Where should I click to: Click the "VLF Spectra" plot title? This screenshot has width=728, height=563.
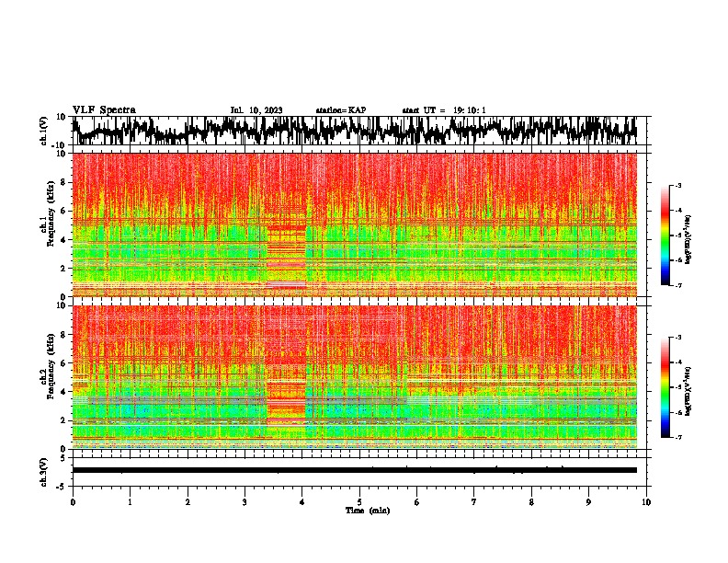point(104,110)
